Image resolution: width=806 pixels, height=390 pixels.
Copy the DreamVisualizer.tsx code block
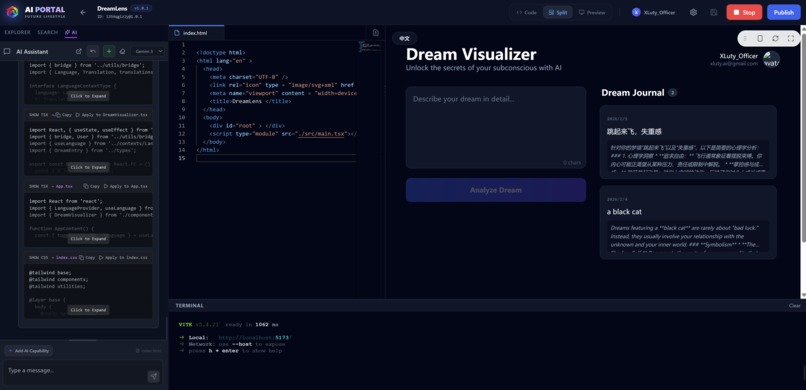click(63, 115)
